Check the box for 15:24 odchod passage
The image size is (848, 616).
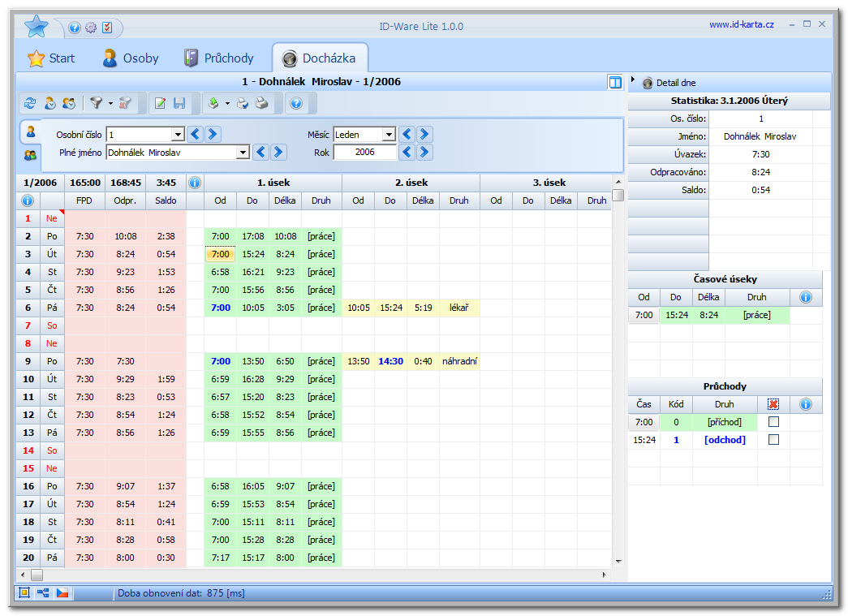pos(773,440)
